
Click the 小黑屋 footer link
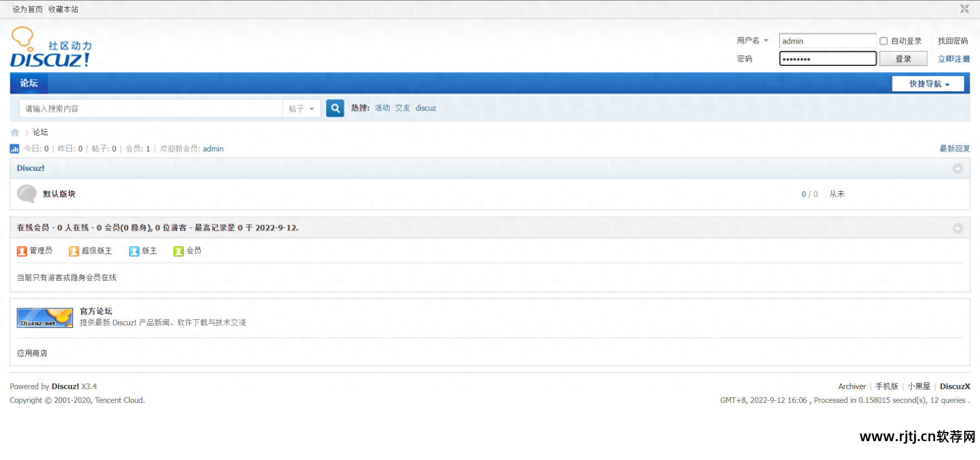(x=919, y=386)
